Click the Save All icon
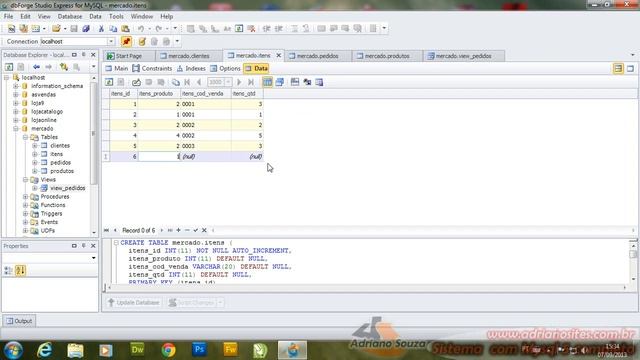 86,29
